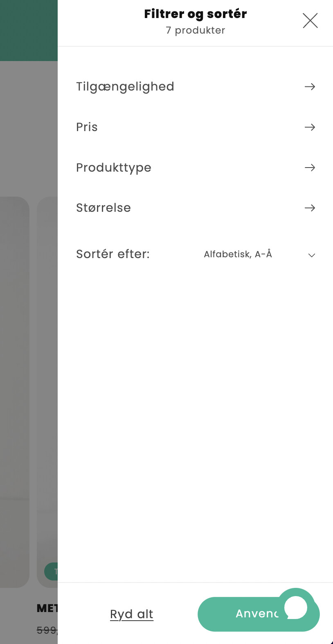Click the arrow icon beside Tilgængelighed
Screen dimensions: 333x644
pyautogui.click(x=310, y=86)
